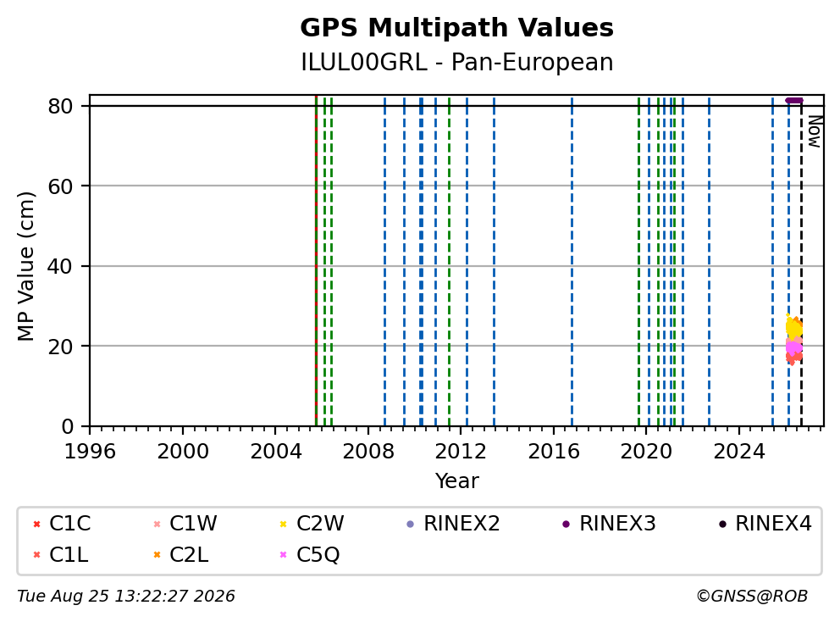Click the black dashed Now line
The image size is (840, 622).
pos(801,261)
